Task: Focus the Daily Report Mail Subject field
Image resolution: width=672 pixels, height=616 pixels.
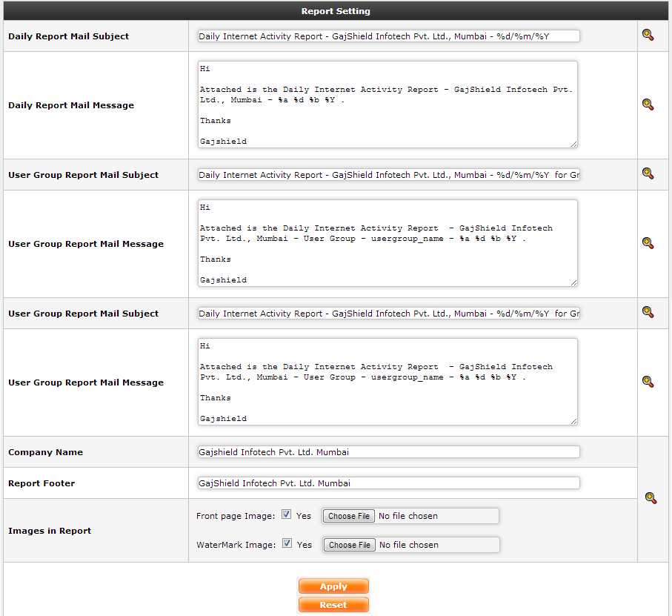Action: click(388, 36)
